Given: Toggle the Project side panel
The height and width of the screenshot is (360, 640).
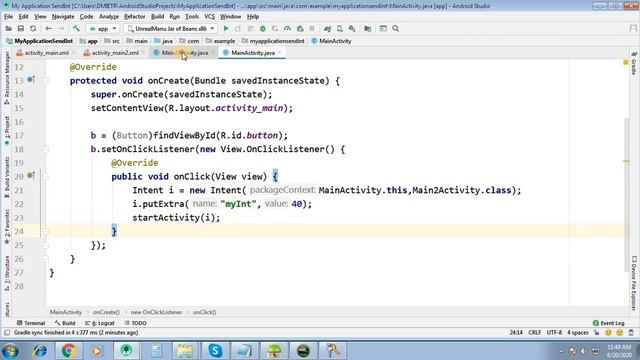Looking at the screenshot, I should tap(7, 131).
